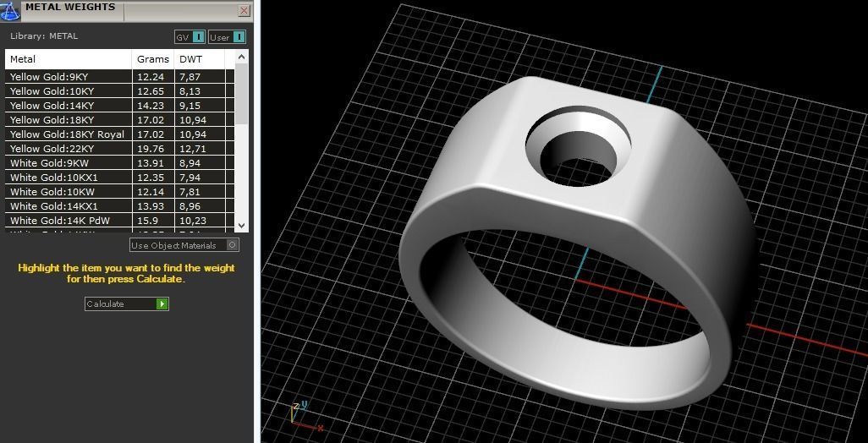The image size is (868, 443).
Task: Select the Yellow Gold:22KY row
Action: point(119,149)
